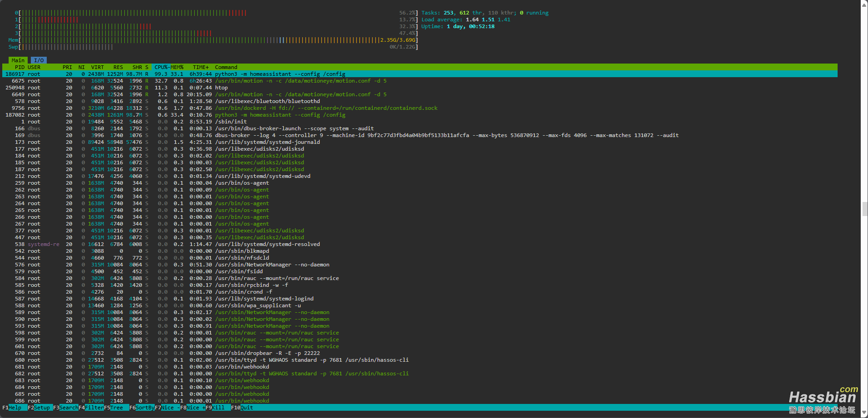Select the dropbear process row
868x418 pixels.
click(x=420, y=353)
